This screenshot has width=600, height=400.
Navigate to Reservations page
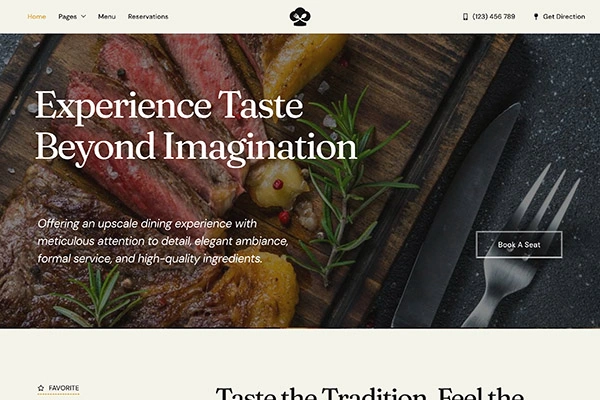tap(148, 16)
